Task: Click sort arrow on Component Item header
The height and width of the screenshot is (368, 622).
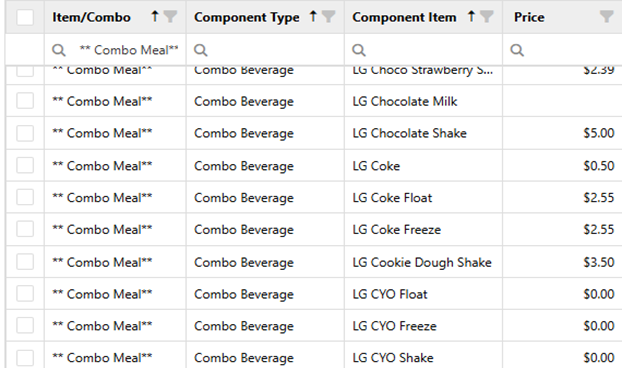Action: pos(471,16)
